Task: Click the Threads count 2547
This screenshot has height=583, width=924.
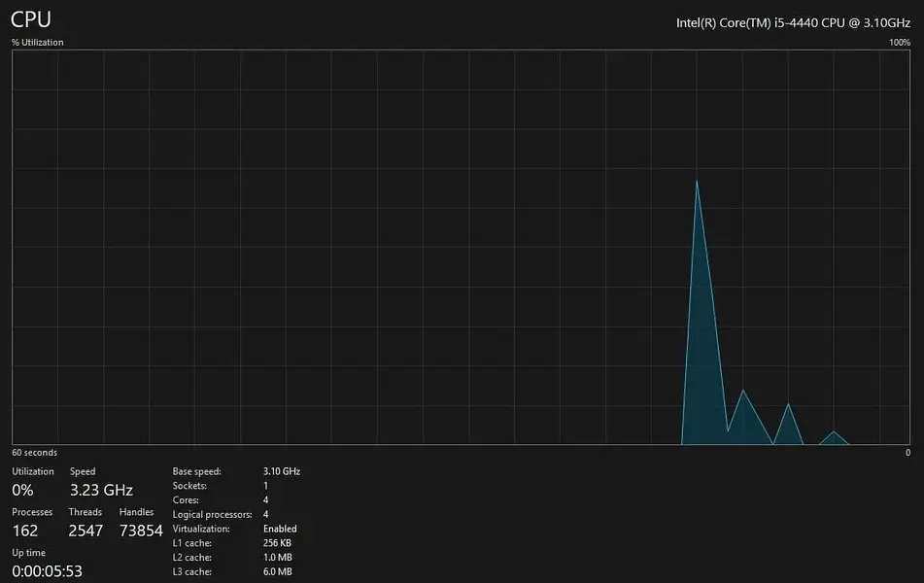Action: pos(86,531)
